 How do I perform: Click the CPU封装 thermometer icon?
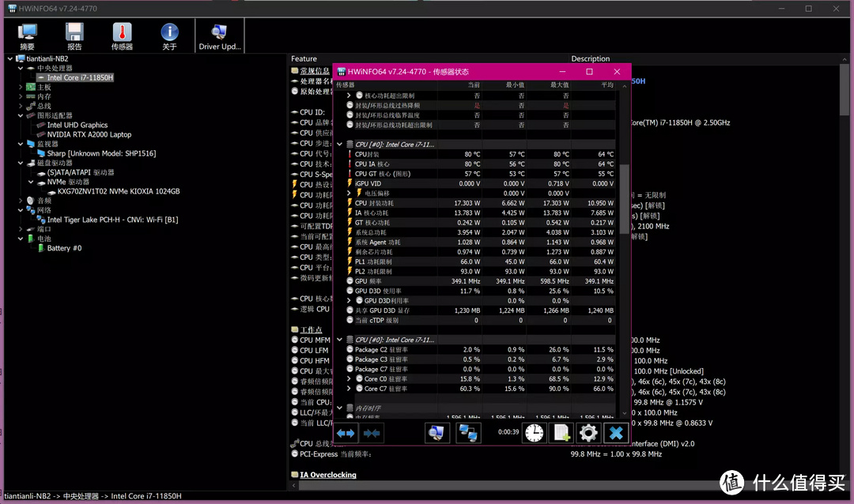tap(350, 155)
